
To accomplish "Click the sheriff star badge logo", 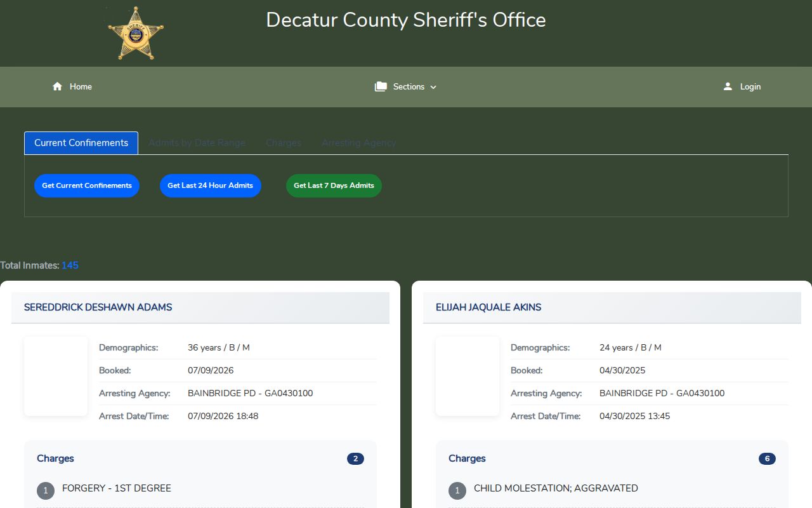I will (135, 33).
